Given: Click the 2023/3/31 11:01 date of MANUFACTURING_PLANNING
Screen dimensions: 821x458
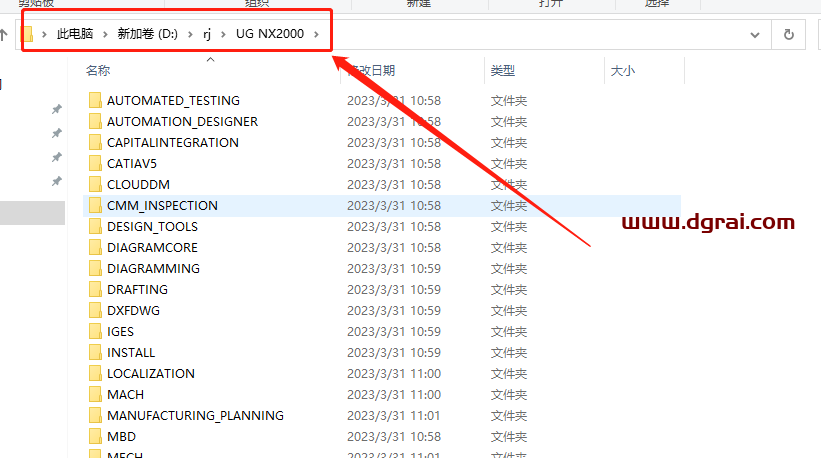Looking at the screenshot, I should (x=394, y=416).
